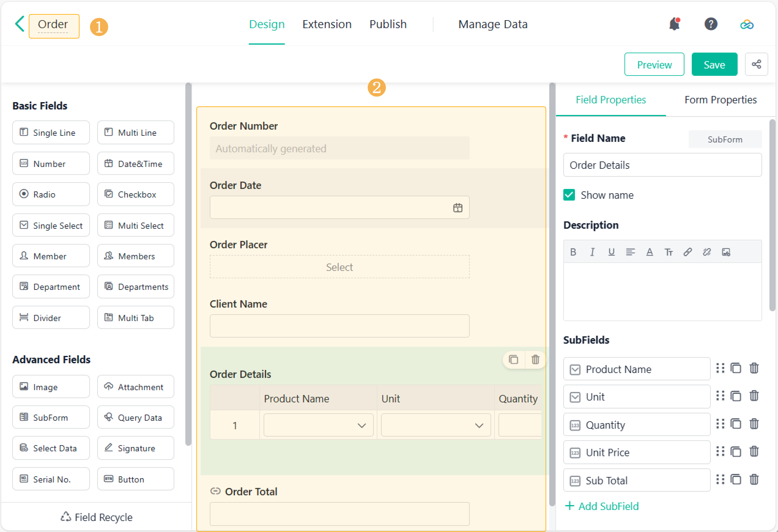Open the Extension tab

(327, 24)
